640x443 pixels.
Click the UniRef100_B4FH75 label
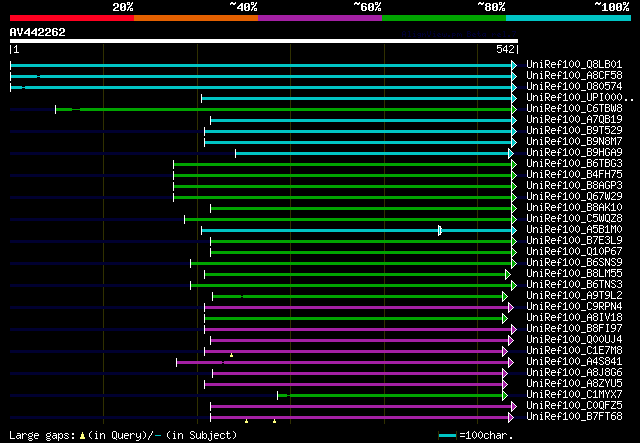pos(574,175)
